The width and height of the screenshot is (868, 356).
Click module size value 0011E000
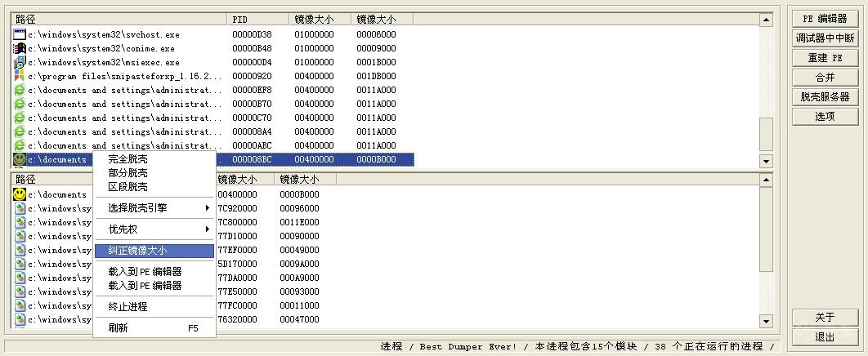coord(299,222)
